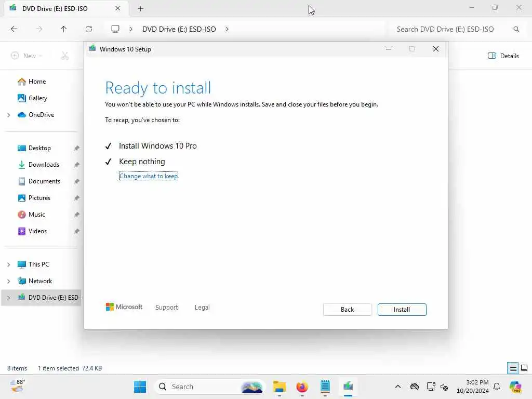The height and width of the screenshot is (399, 532).
Task: Open the taskbar clock showing 3:02 PM
Action: pyautogui.click(x=473, y=387)
